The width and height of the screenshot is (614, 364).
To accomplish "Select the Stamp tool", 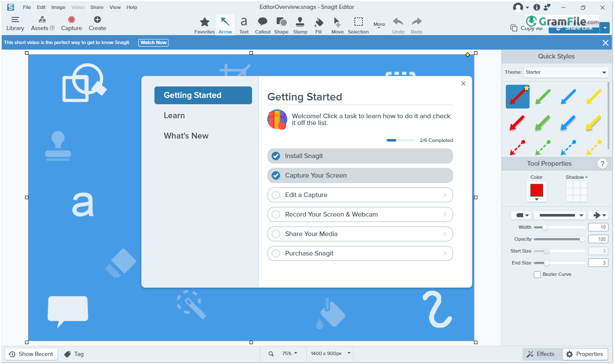I will click(x=300, y=25).
